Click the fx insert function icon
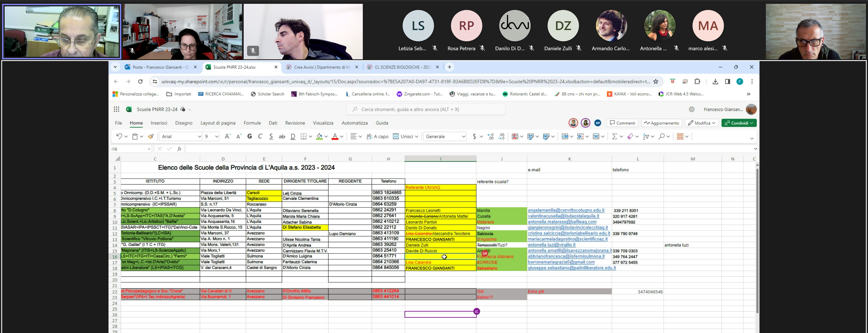 pos(179,149)
